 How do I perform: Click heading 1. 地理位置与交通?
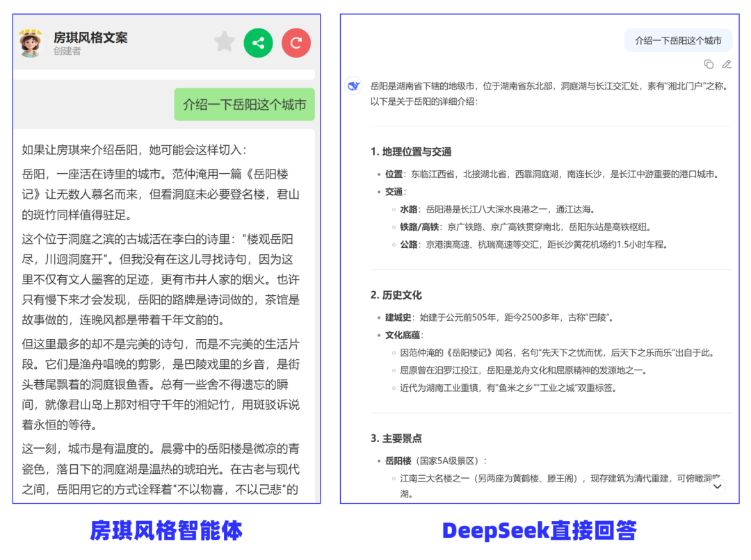pyautogui.click(x=411, y=151)
